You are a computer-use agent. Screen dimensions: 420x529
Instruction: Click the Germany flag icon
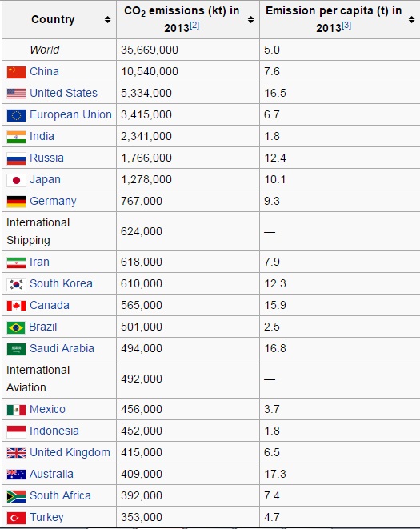click(x=16, y=202)
